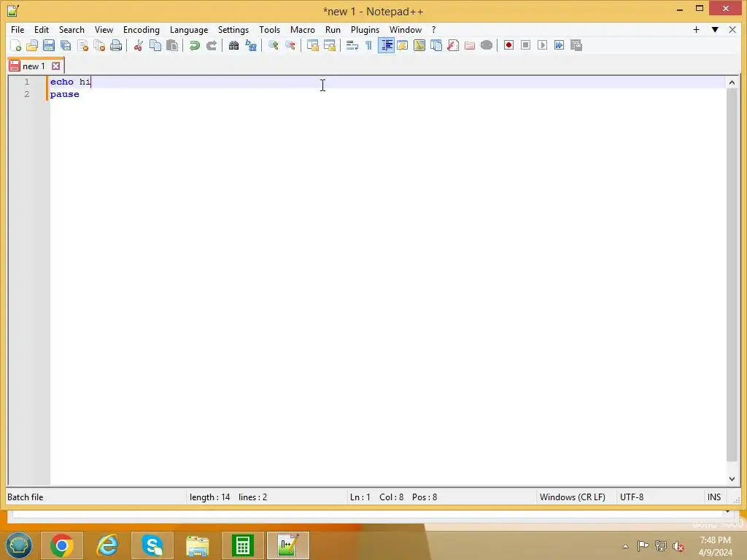
Task: Create a new file with toolbar icon
Action: click(16, 45)
